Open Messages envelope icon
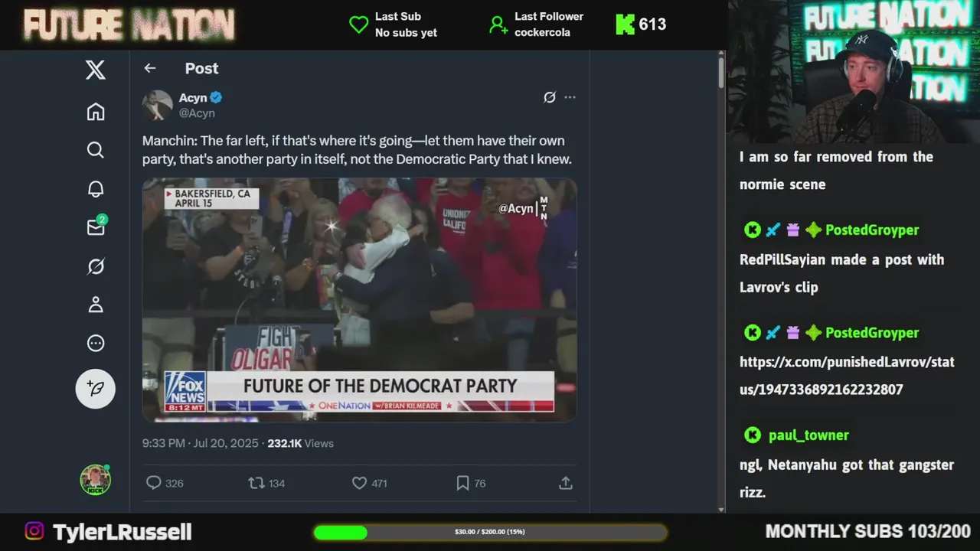 (x=96, y=227)
